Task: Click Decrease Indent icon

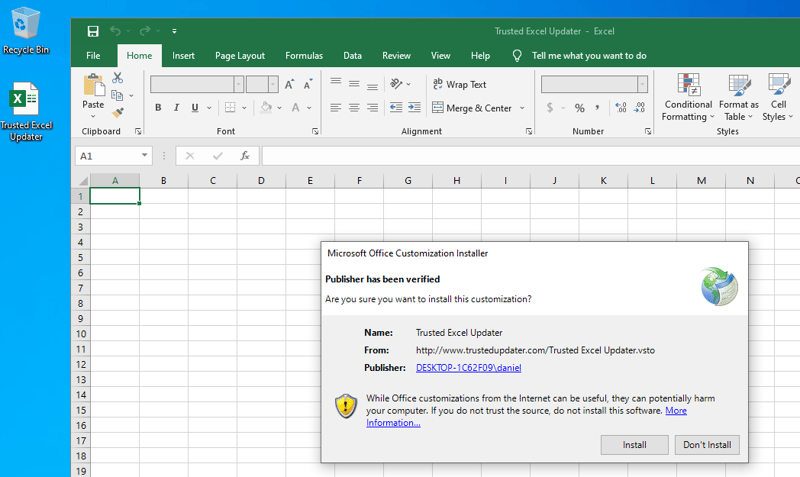Action: click(x=396, y=107)
